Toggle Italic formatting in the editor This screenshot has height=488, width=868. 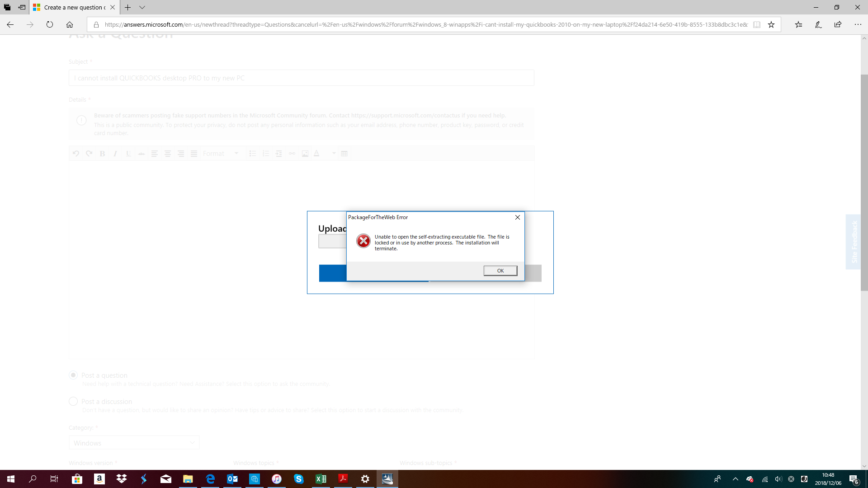(x=115, y=154)
